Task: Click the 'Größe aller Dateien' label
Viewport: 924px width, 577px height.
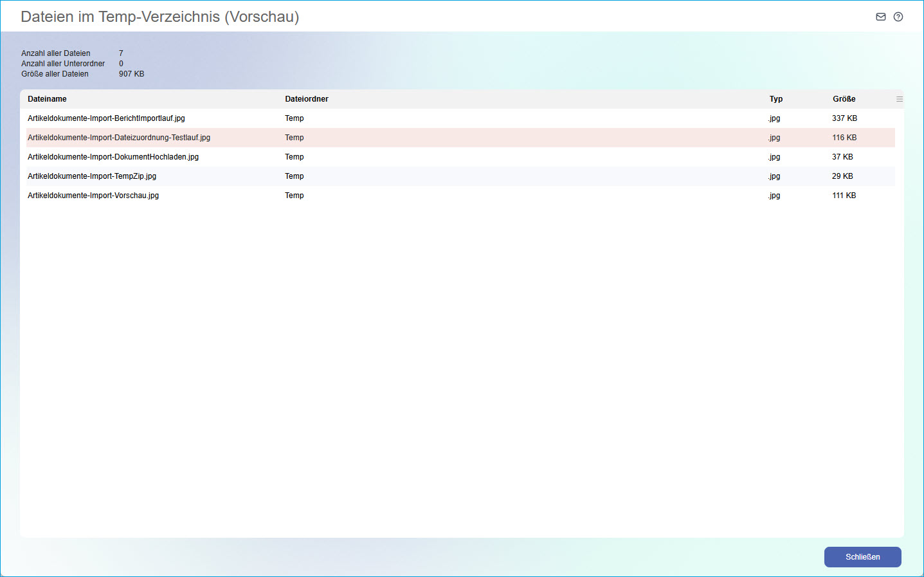Action: [x=55, y=74]
